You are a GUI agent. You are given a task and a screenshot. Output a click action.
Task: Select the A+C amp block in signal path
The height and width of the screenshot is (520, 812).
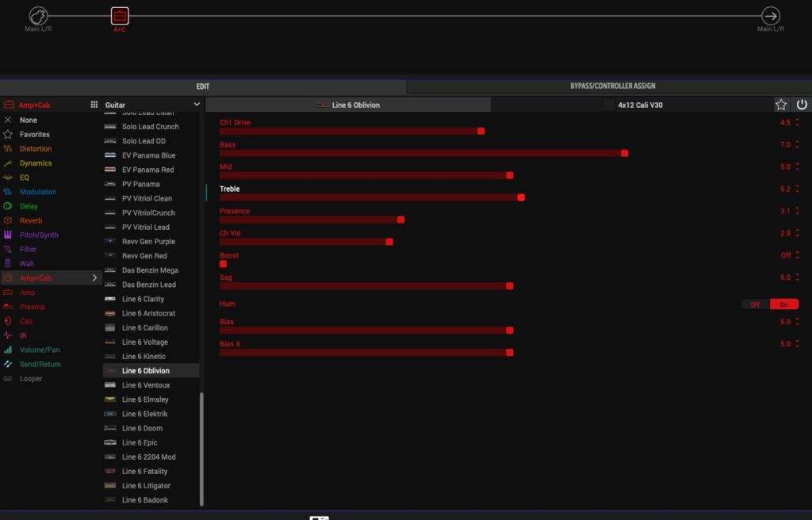point(119,16)
